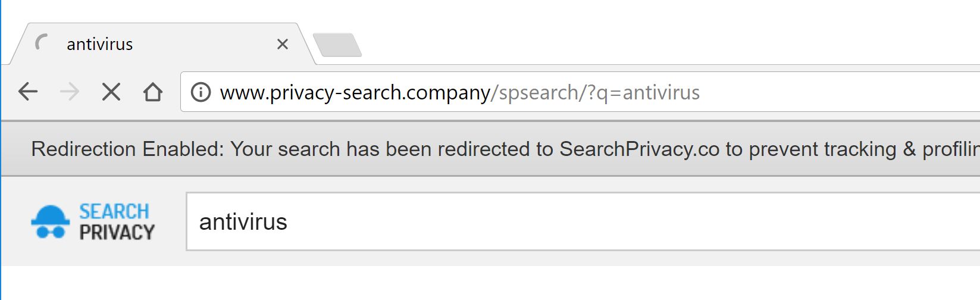
Task: Click the Redirection Enabled label in the notice bar
Action: pos(127,149)
